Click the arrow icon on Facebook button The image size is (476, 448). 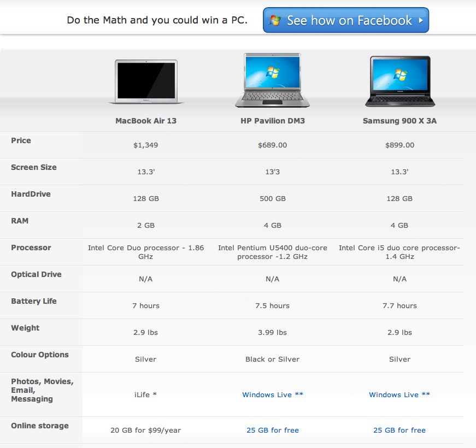[421, 20]
